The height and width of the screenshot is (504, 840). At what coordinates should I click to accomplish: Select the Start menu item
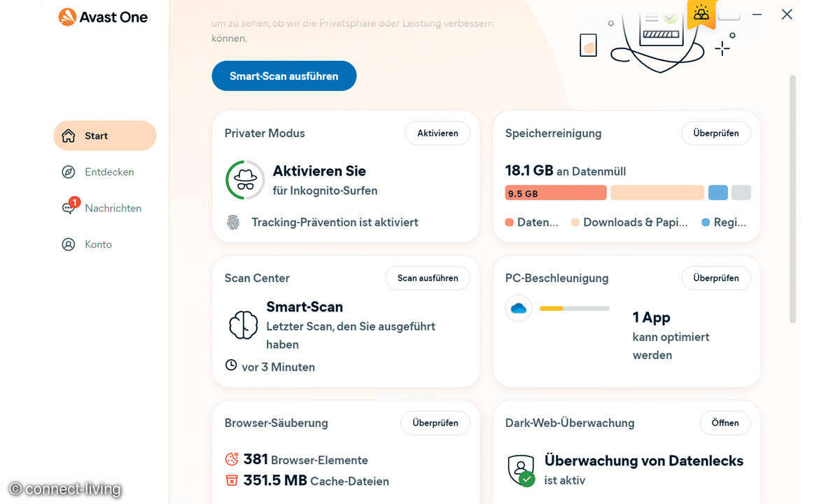click(x=105, y=136)
